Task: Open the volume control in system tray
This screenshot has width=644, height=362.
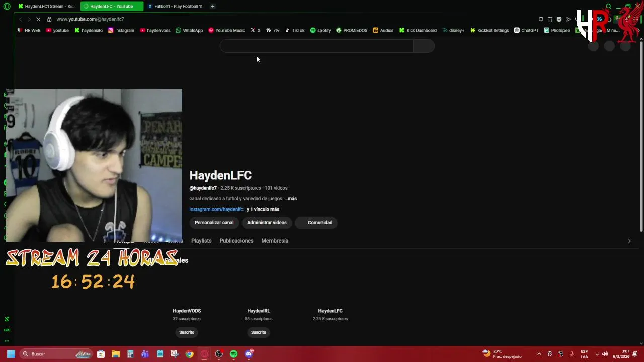Action: coord(605,354)
